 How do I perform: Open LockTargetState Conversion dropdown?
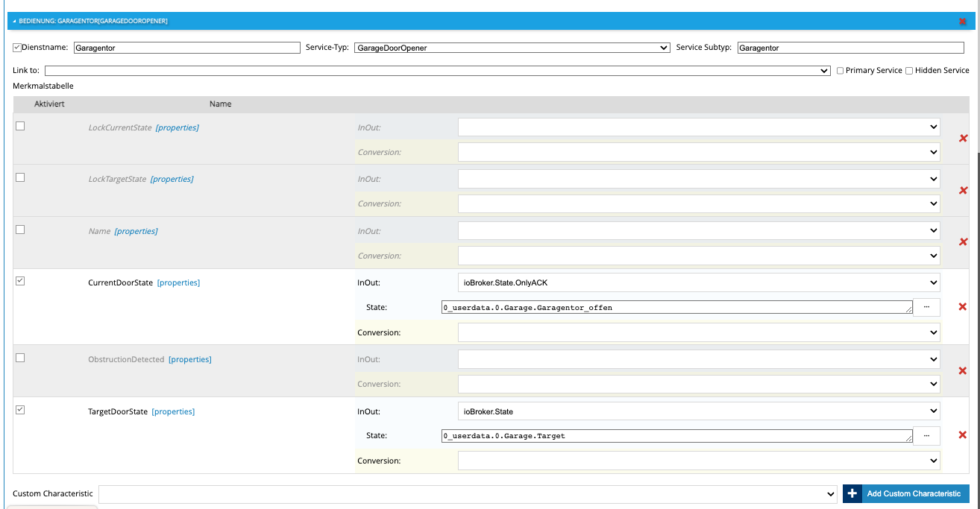[x=699, y=203]
